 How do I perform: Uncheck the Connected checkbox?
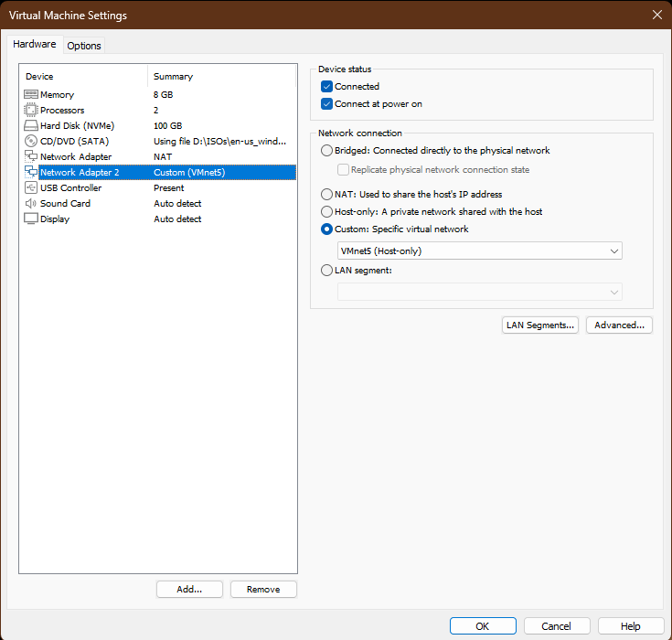[x=327, y=87]
